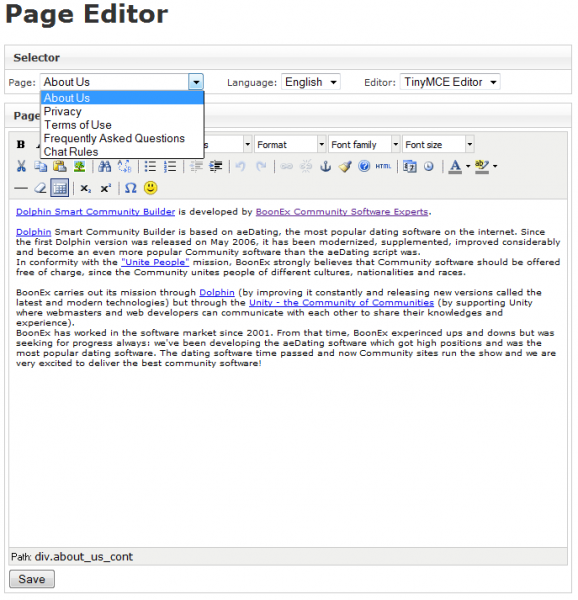Apply background highlight color icon
578x600 pixels.
coord(482,166)
